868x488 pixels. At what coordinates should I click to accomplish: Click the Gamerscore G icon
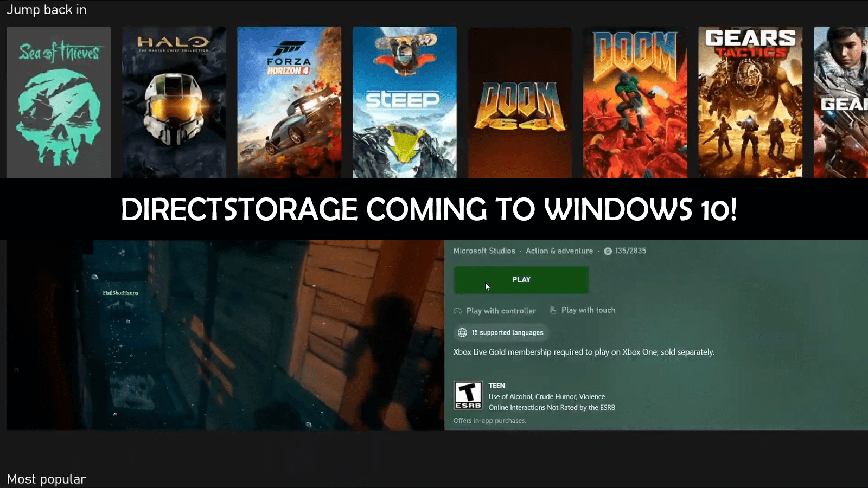(608, 251)
